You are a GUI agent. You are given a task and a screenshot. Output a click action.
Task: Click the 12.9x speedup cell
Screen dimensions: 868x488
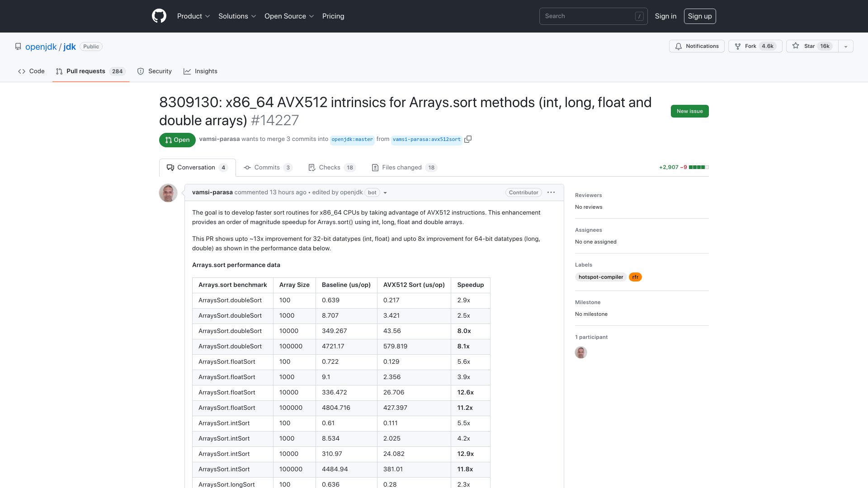pyautogui.click(x=471, y=454)
